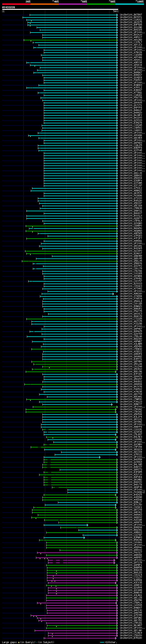The width and height of the screenshot is (146, 644).
Task: Select the UniRef100_A9T0R6 label
Action: (131, 58)
